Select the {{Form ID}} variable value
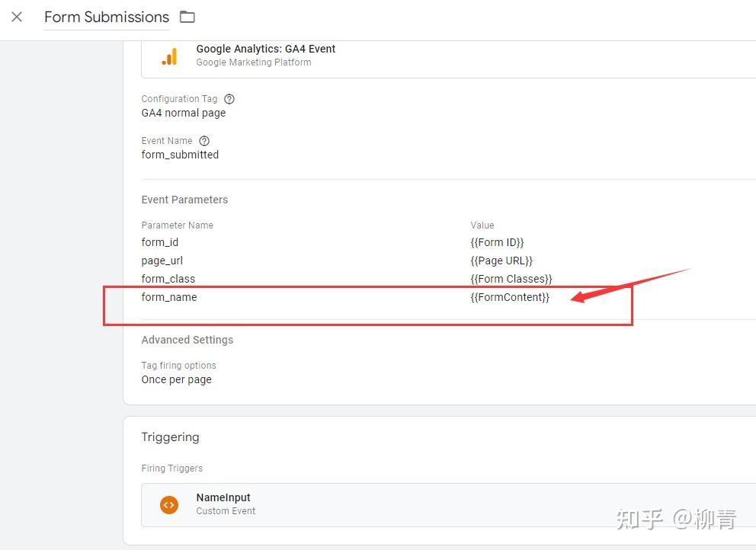 pos(498,241)
